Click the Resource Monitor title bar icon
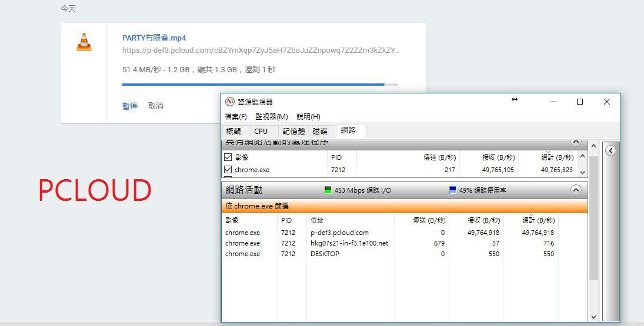Screen dimensions: 644x326 pos(230,102)
